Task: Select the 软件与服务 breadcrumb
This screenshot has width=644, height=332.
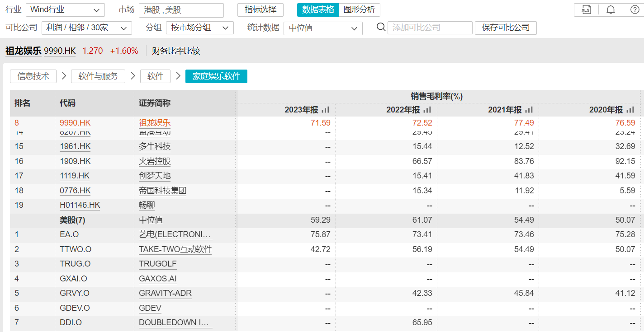Action: pyautogui.click(x=98, y=76)
